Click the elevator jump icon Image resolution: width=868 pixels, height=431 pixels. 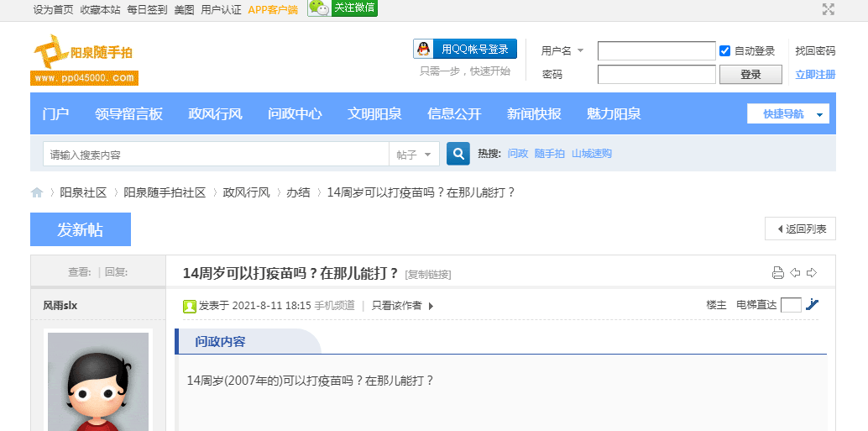click(x=812, y=305)
